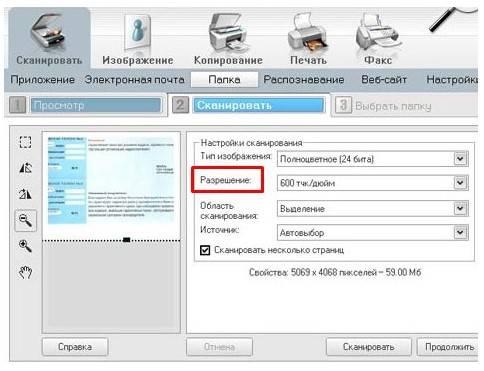Image resolution: width=484 pixels, height=371 pixels.
Task: Go to step 1 Просмотр
Action: (96, 105)
